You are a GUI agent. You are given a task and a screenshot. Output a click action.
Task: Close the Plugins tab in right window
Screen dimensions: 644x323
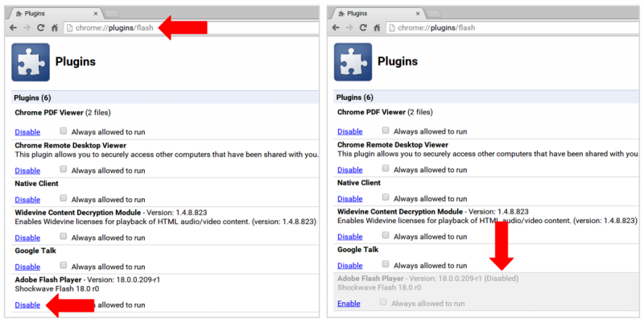tap(418, 14)
